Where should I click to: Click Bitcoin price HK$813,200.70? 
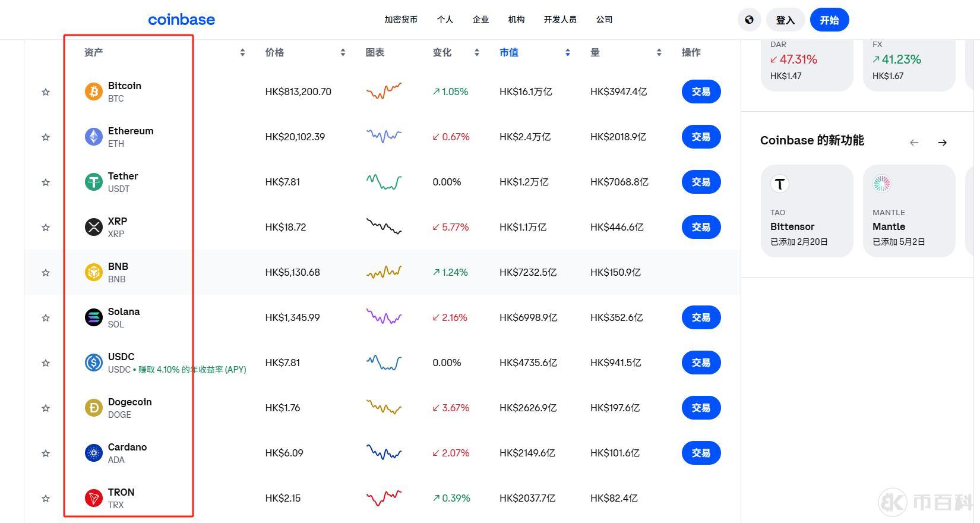(298, 92)
